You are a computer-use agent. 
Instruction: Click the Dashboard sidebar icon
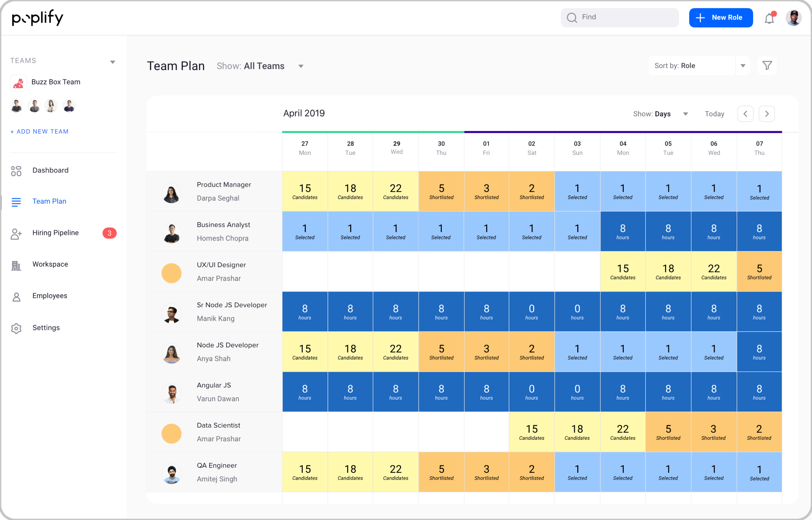16,171
